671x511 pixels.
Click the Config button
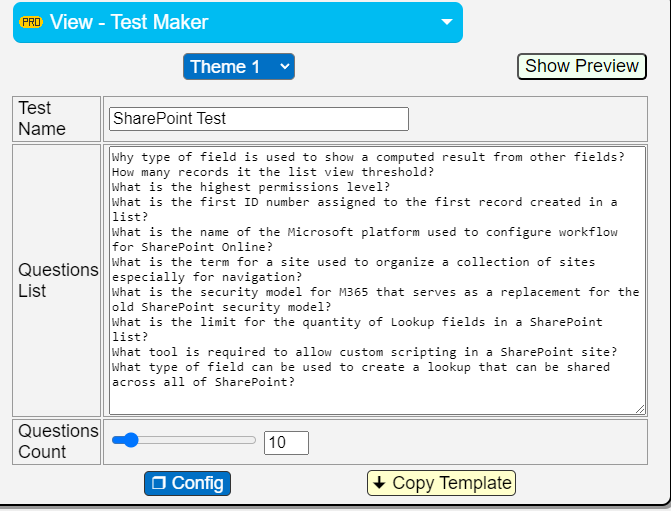click(187, 483)
